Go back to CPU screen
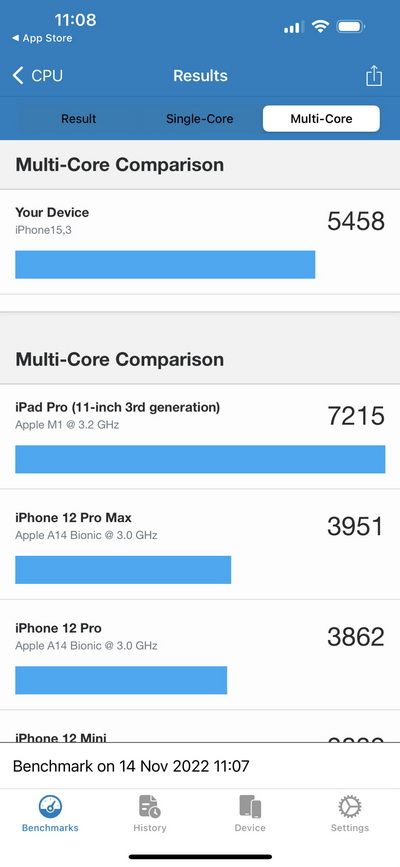This screenshot has width=400, height=867. [38, 75]
